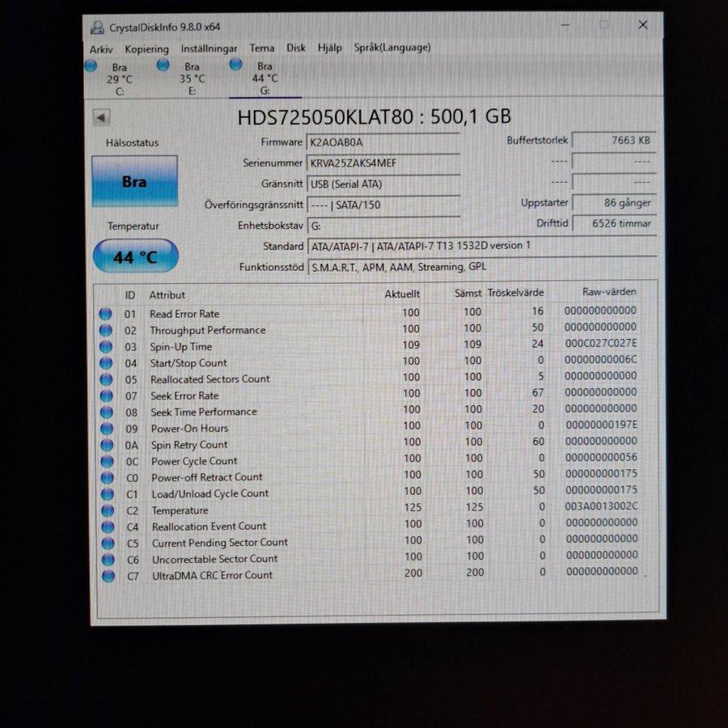Select drive E: status orb
The image size is (728, 728).
pyautogui.click(x=163, y=66)
